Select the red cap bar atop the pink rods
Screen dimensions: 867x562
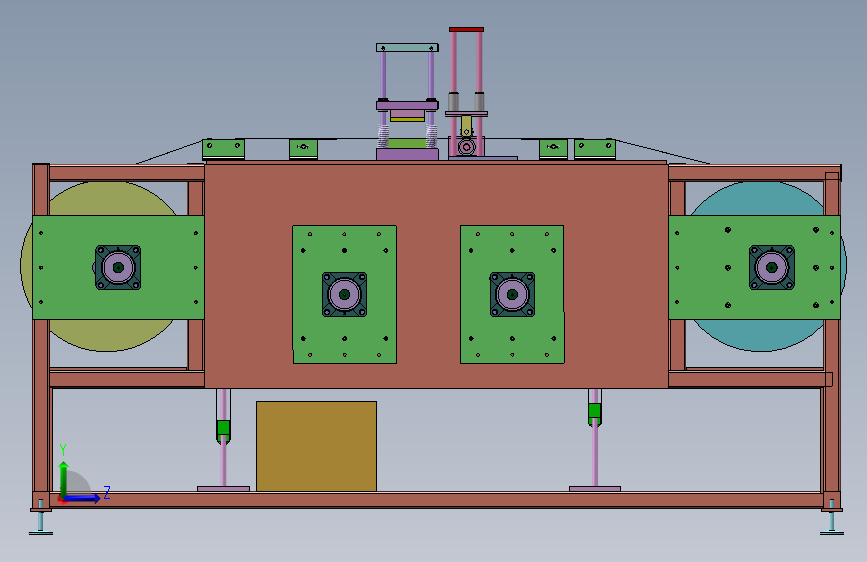[466, 29]
